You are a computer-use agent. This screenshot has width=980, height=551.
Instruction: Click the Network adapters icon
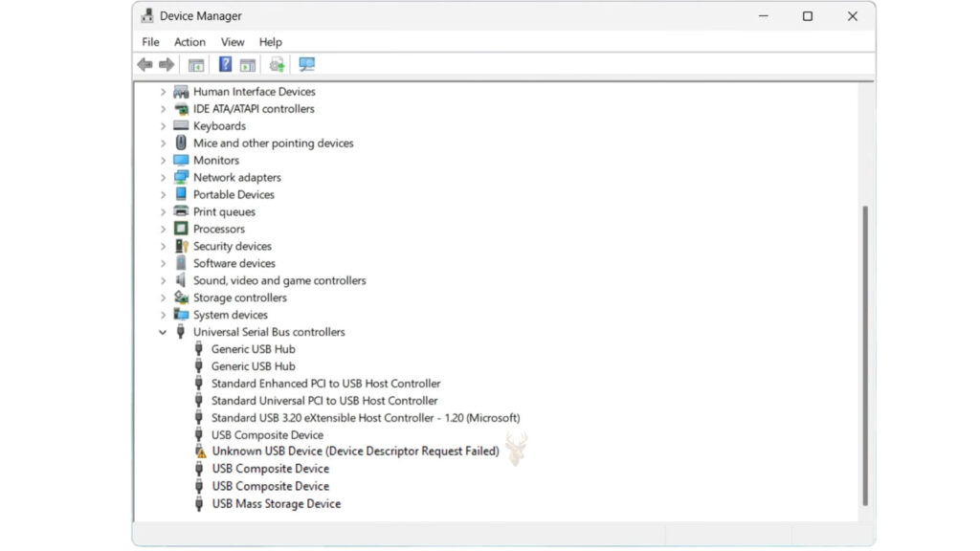[x=181, y=177]
